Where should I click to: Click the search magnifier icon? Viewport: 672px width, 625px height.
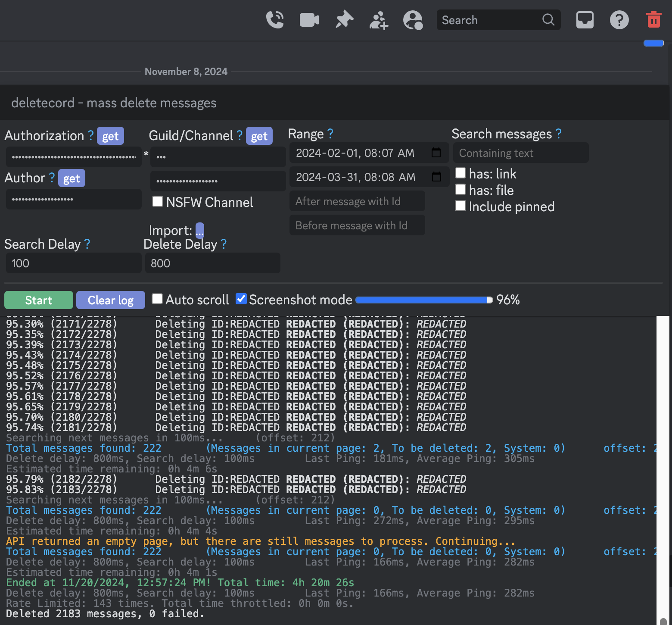(x=548, y=20)
